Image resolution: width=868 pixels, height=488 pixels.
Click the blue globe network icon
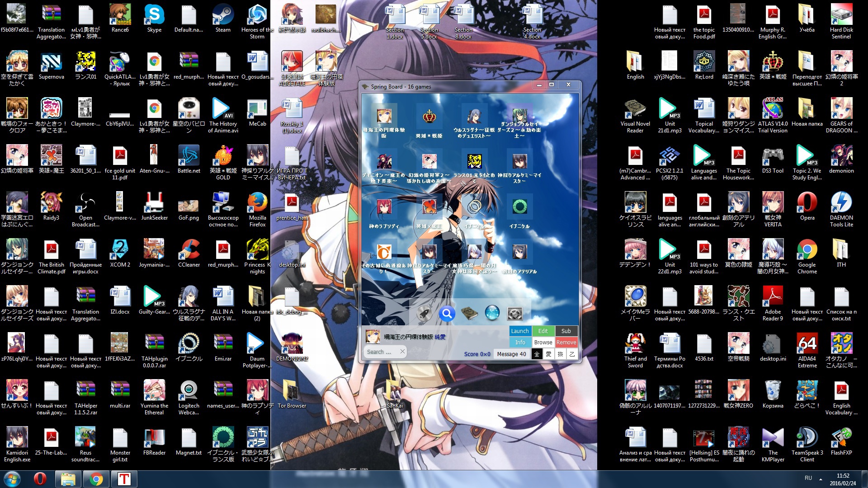click(492, 313)
